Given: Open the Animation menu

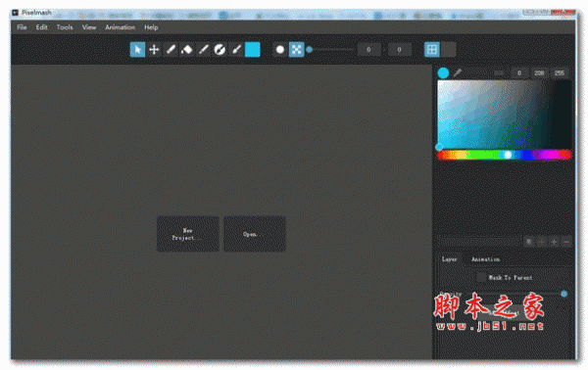Looking at the screenshot, I should coord(120,27).
